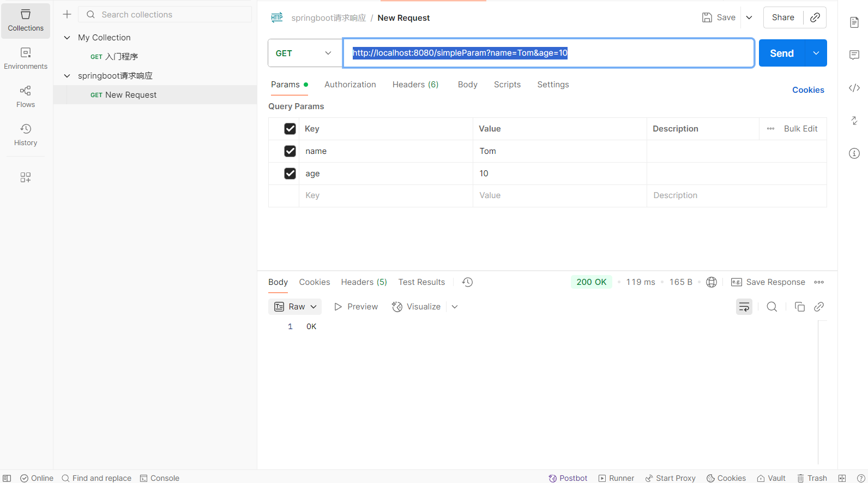Image resolution: width=868 pixels, height=483 pixels.
Task: Click Bulk Edit for query params
Action: (800, 129)
